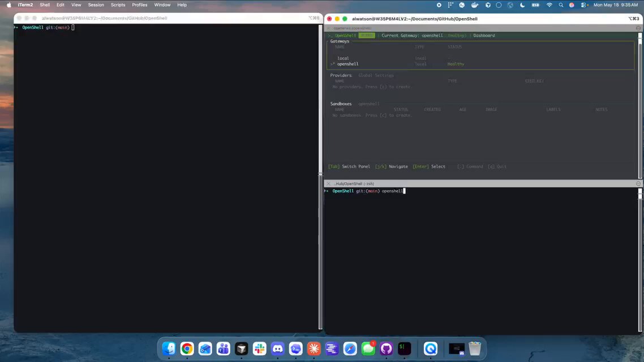Open the Messages app with notification badge
644x362 pixels.
coord(368,349)
